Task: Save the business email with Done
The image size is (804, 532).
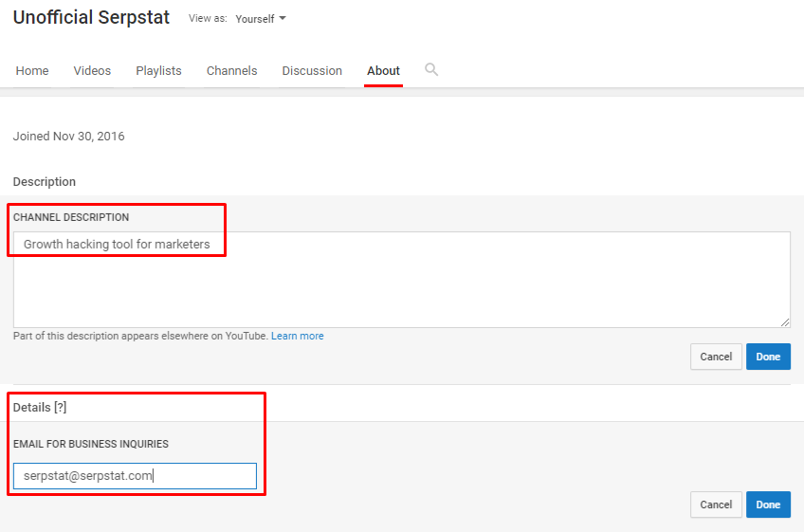Action: [x=768, y=504]
